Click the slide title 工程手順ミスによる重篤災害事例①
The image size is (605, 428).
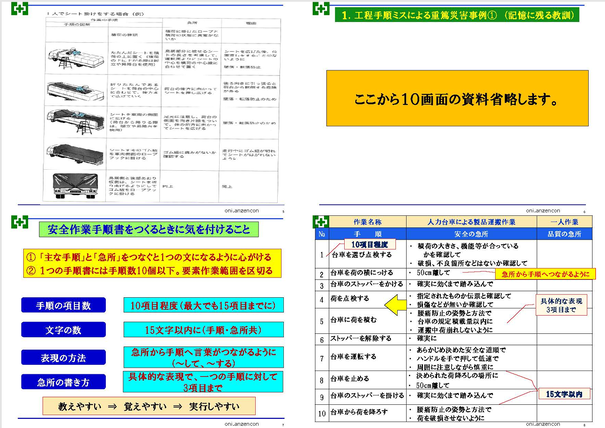click(x=457, y=15)
